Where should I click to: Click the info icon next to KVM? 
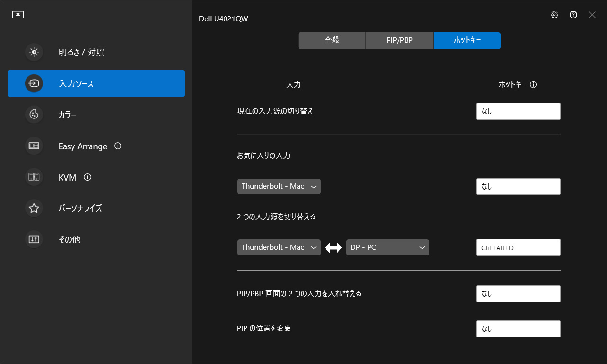[x=87, y=177]
